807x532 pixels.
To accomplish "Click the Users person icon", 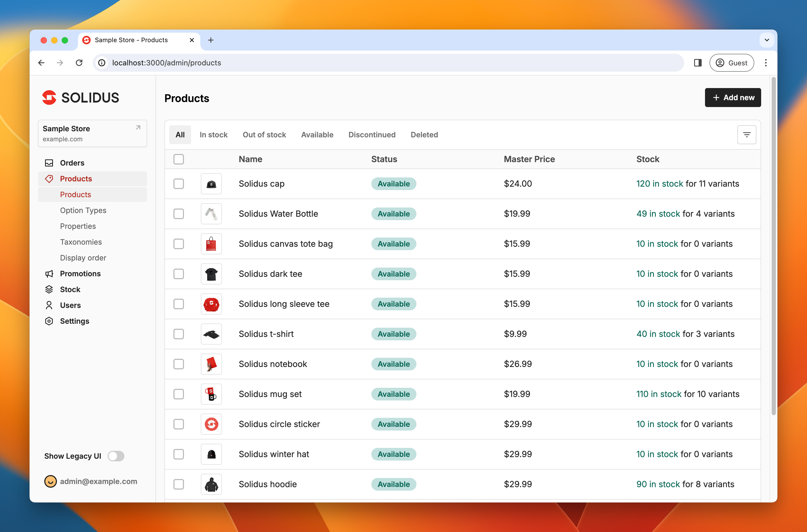I will (49, 305).
